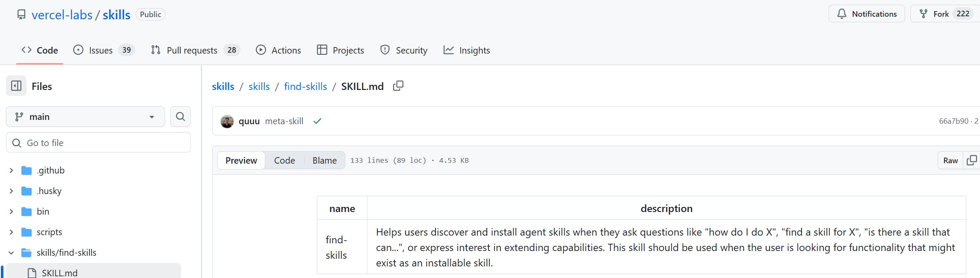
Task: Collapse the Files side panel icon
Action: [x=16, y=86]
